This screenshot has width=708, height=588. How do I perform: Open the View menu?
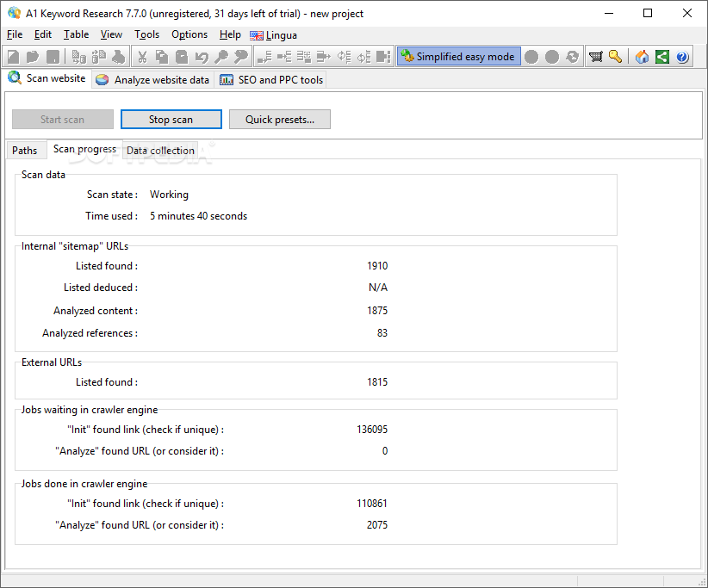click(x=111, y=34)
